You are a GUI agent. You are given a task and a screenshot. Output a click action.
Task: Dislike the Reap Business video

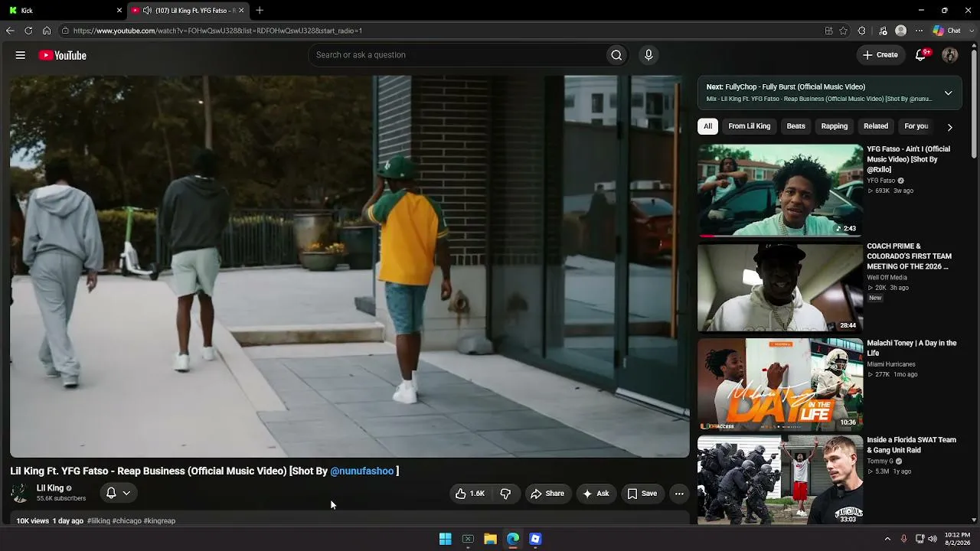click(505, 494)
